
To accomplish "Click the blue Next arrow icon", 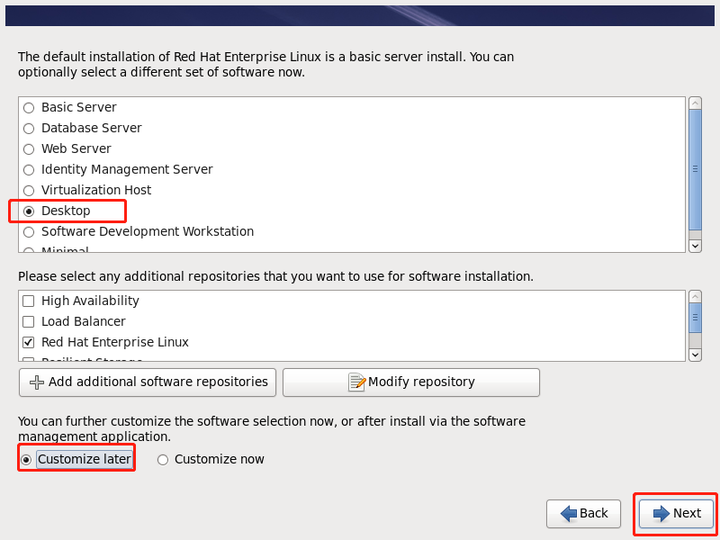I will coord(661,513).
